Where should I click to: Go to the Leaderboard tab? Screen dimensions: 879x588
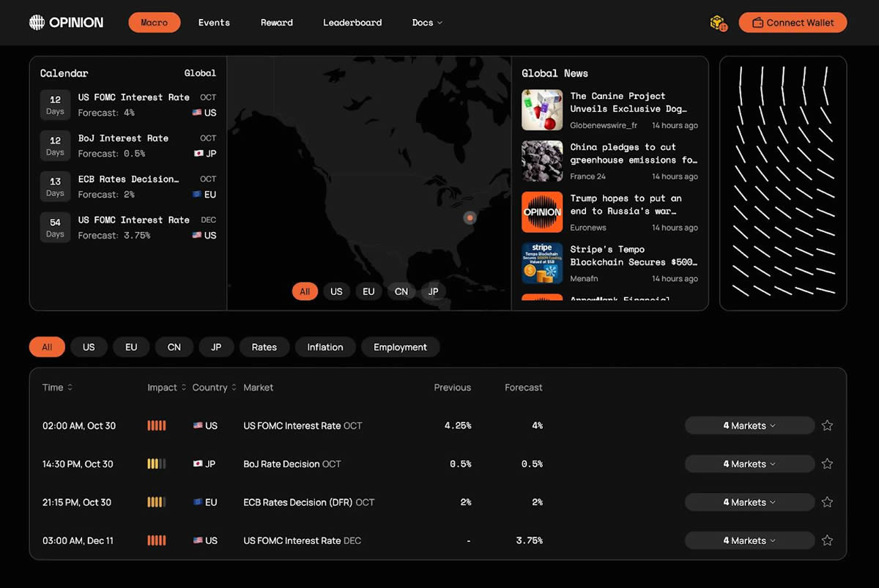point(352,23)
